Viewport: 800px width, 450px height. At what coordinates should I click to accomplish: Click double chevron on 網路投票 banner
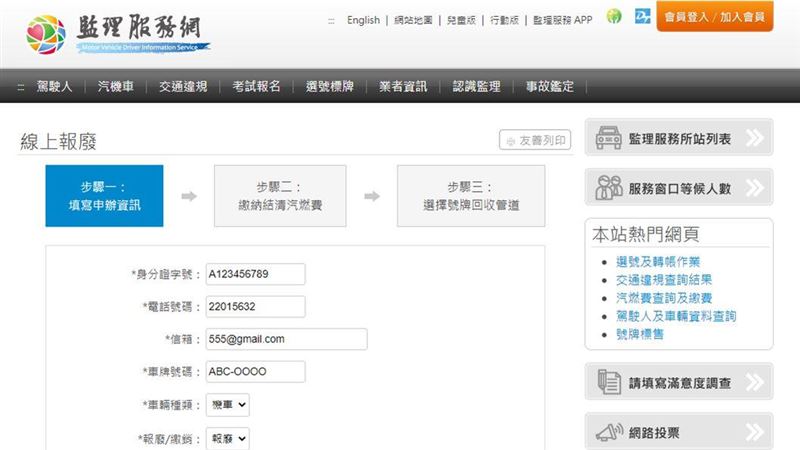click(755, 432)
